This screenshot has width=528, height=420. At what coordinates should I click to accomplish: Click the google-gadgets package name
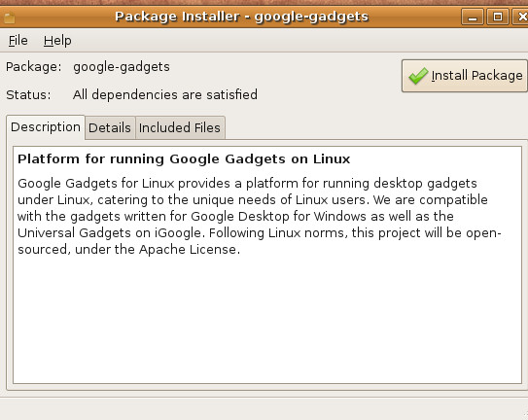tap(122, 67)
